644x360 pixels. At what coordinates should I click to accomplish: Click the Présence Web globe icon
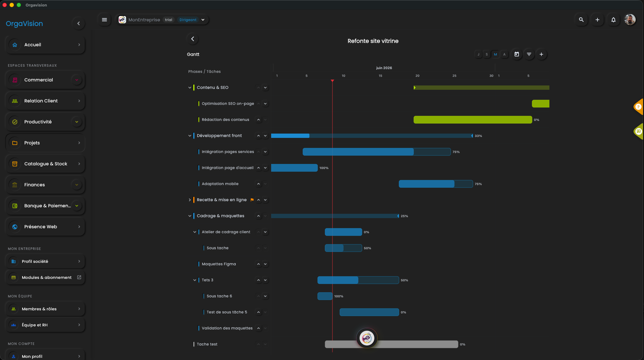pos(15,227)
